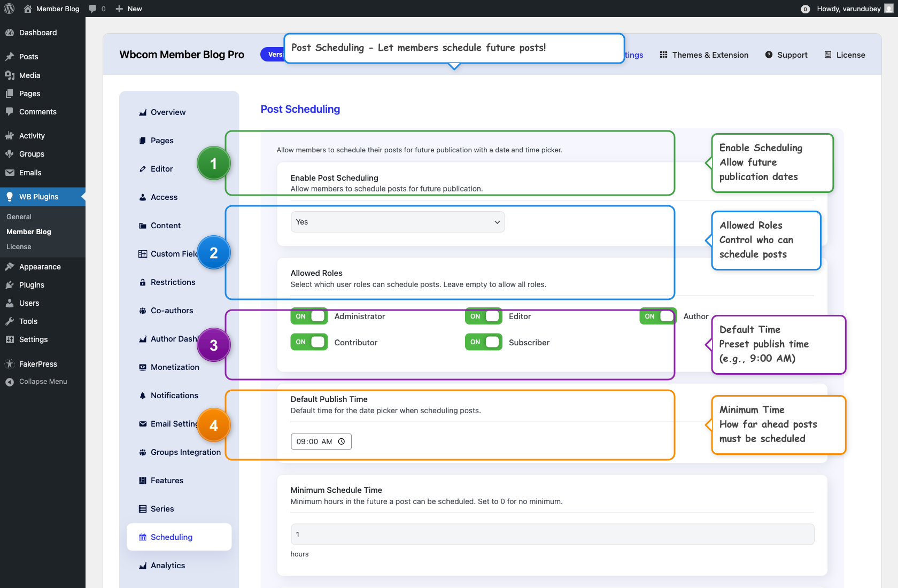This screenshot has height=588, width=898.
Task: Click the Minimum Schedule Time hours field
Action: point(552,535)
